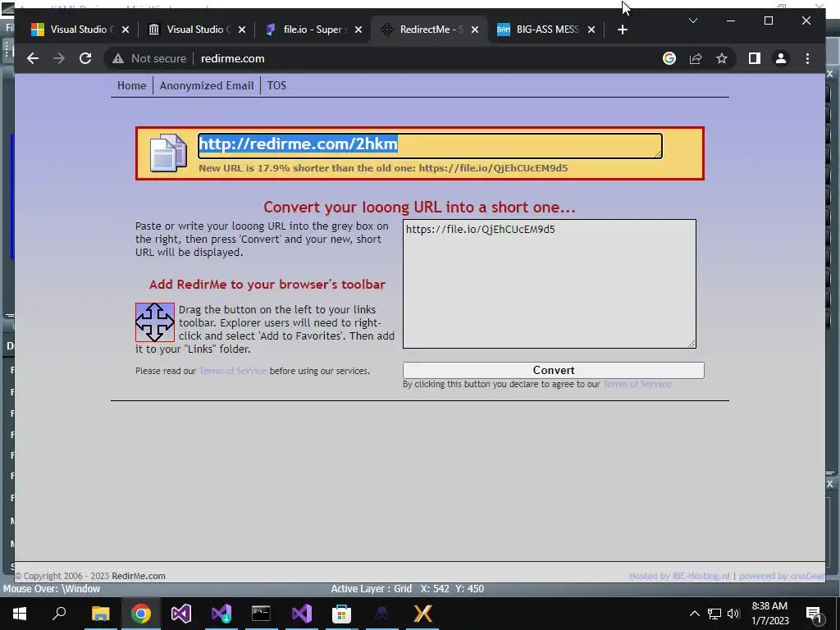Click the first Visual Studio taskbar icon
The height and width of the screenshot is (630, 840).
pyautogui.click(x=180, y=614)
